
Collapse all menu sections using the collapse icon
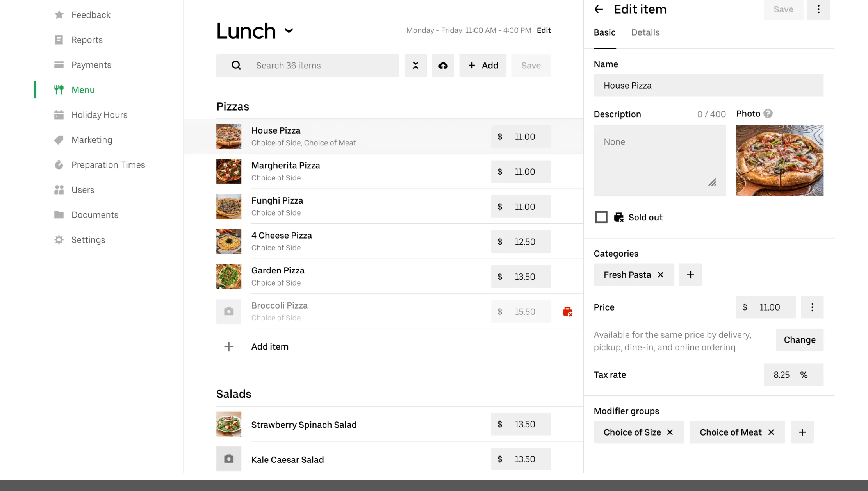click(x=415, y=65)
